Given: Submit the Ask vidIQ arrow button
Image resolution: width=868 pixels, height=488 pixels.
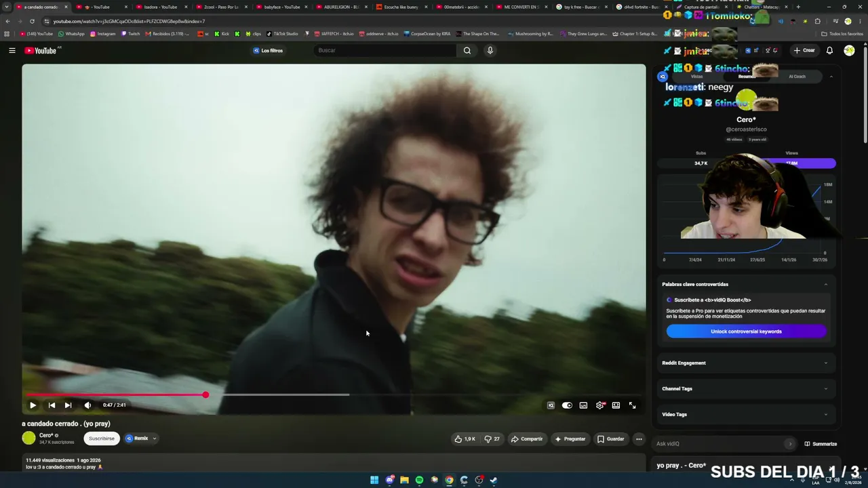Looking at the screenshot, I should click(790, 444).
